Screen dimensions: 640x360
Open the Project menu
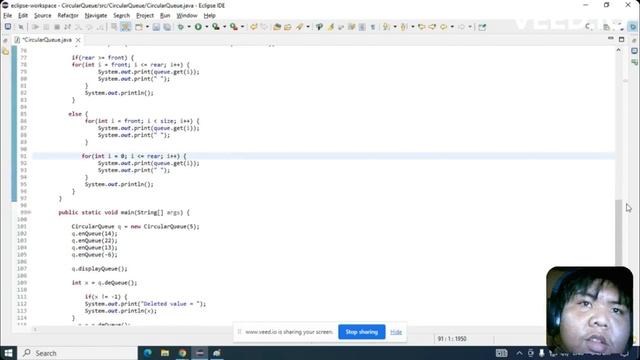145,16
